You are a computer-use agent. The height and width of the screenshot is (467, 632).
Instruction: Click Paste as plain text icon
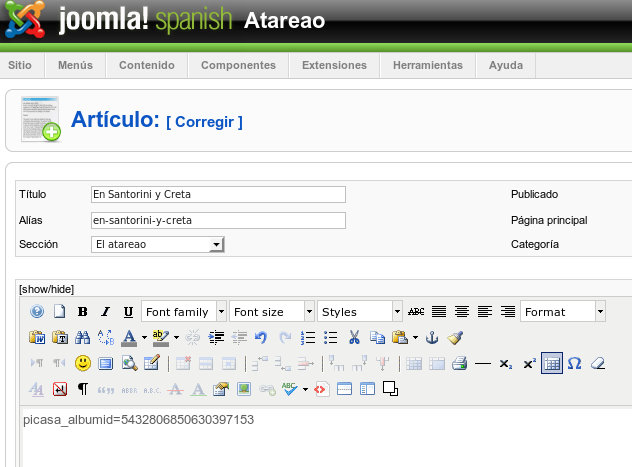point(60,337)
